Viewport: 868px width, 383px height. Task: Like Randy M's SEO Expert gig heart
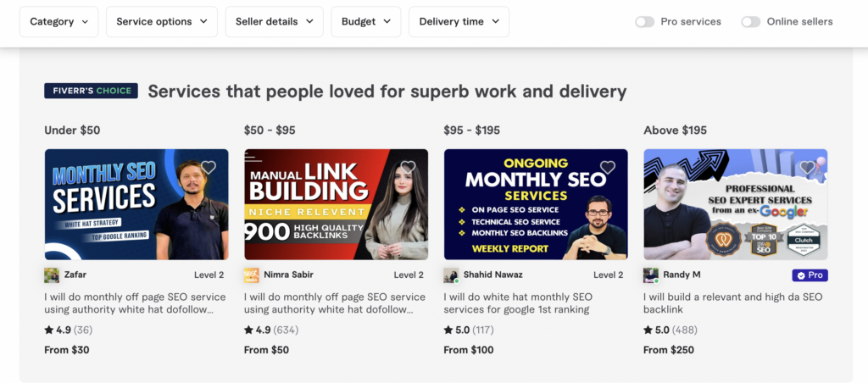808,167
